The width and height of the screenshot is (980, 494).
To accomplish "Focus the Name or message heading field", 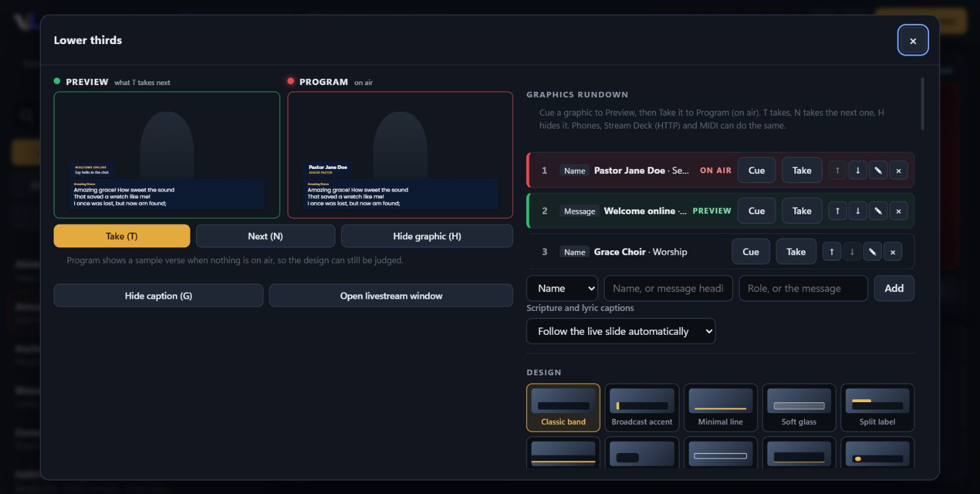I will [668, 288].
